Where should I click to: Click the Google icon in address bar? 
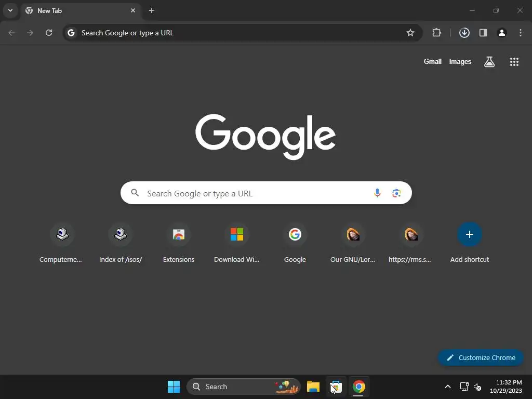pyautogui.click(x=71, y=33)
